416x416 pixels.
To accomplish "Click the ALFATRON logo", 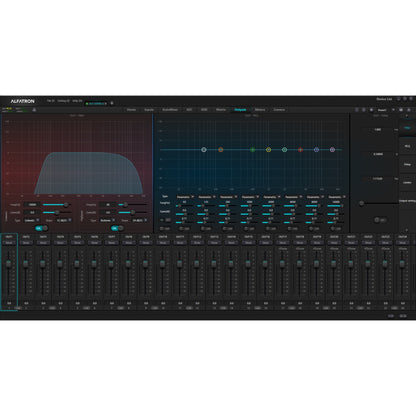I will [22, 101].
